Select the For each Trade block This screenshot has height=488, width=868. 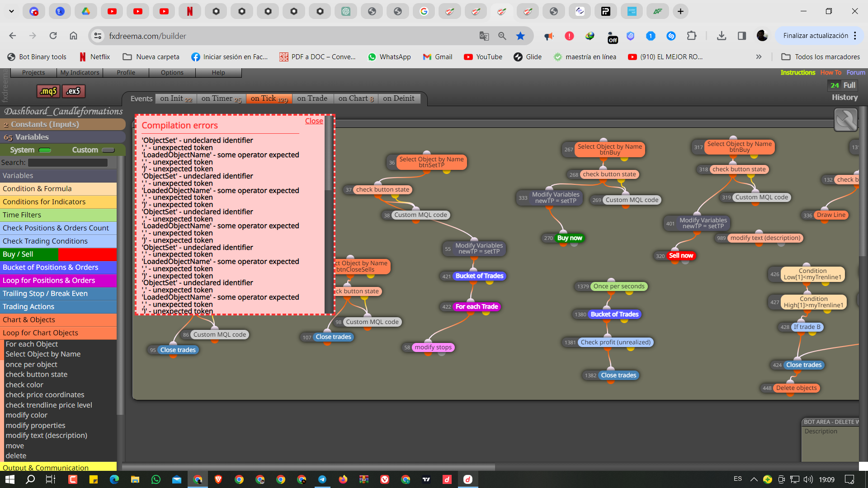(476, 307)
